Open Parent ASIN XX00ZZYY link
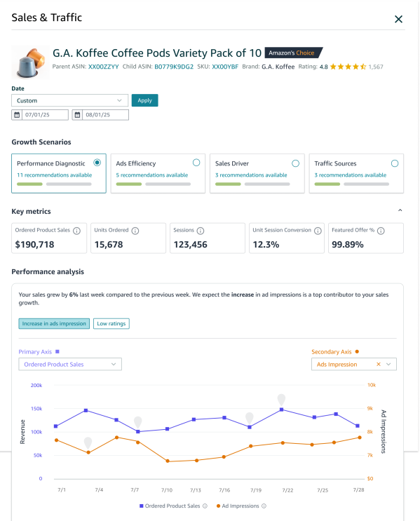 pyautogui.click(x=103, y=67)
